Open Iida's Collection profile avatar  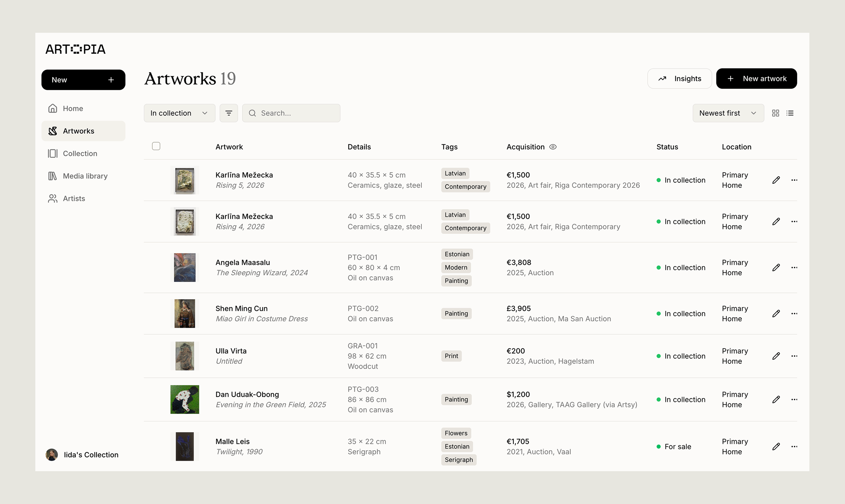52,455
